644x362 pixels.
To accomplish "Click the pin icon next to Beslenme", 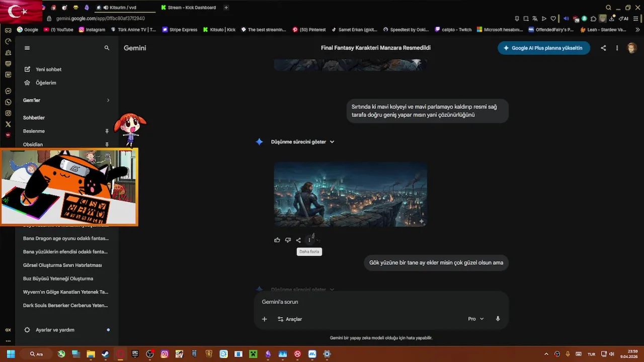I will [107, 131].
